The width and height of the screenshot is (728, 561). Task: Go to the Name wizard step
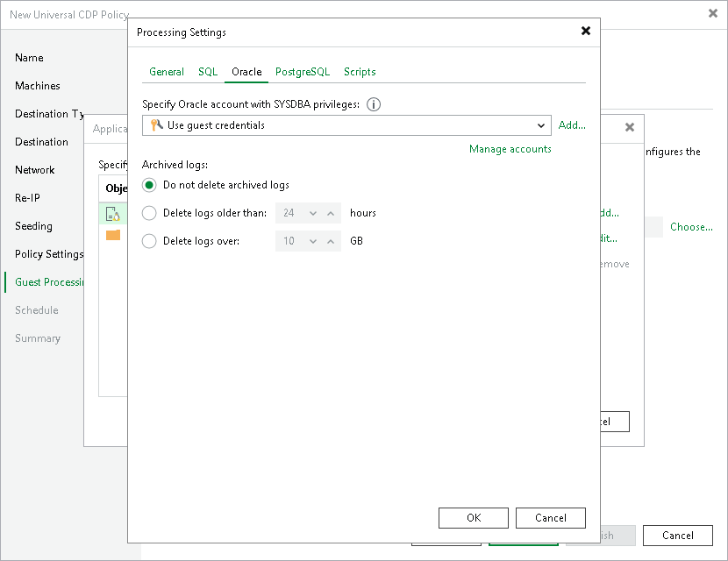click(x=29, y=58)
